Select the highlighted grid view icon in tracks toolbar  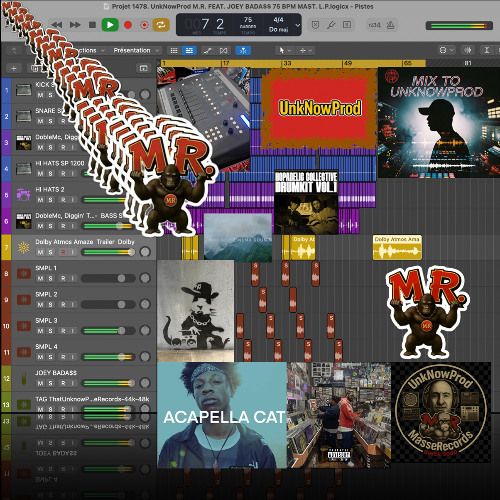[189, 51]
